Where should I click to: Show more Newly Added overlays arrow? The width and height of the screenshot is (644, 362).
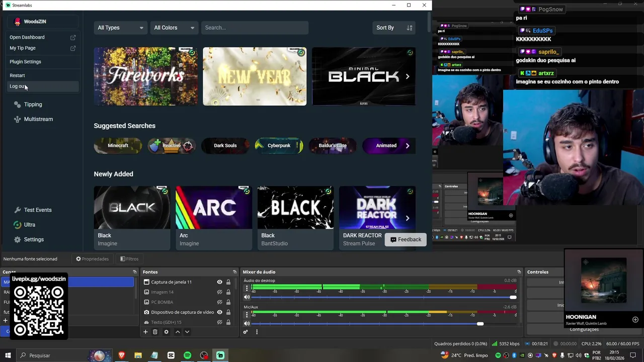(x=408, y=218)
